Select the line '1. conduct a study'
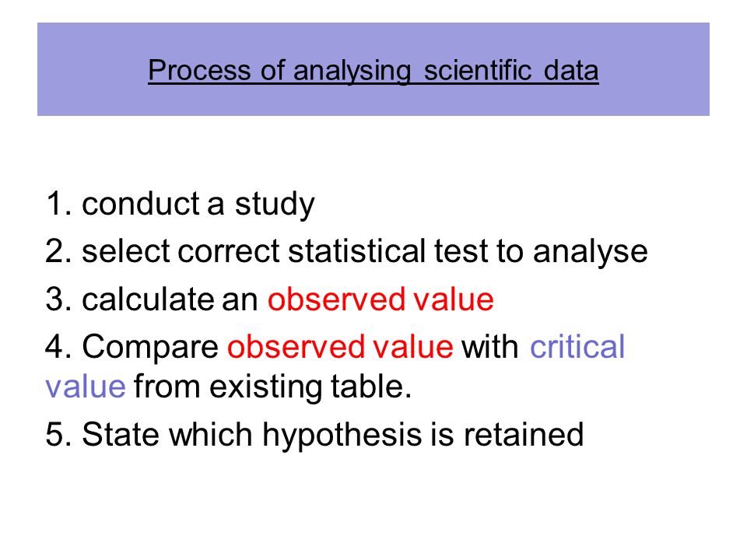Viewport: 747px width, 560px height. pos(180,205)
